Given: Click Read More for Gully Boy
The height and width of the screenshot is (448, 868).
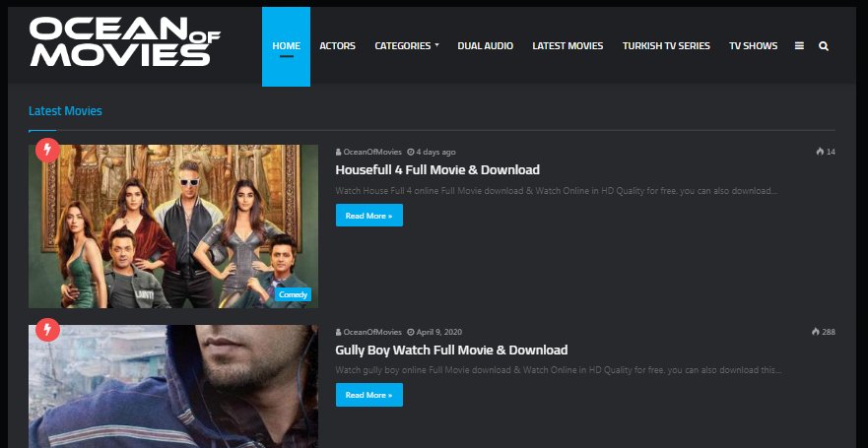Looking at the screenshot, I should 369,395.
